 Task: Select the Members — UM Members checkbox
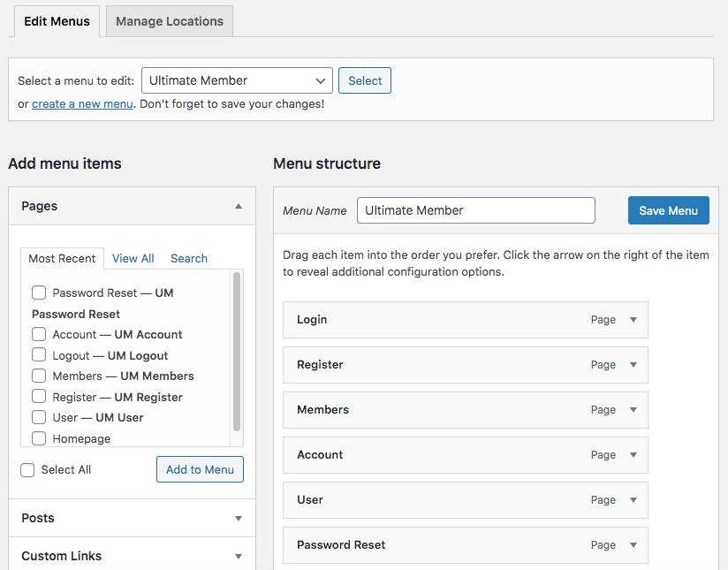click(x=39, y=376)
